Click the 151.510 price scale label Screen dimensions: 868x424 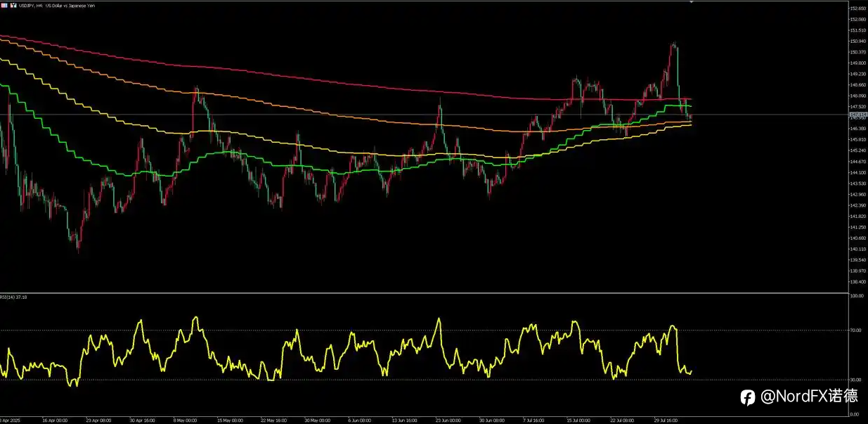tap(857, 30)
